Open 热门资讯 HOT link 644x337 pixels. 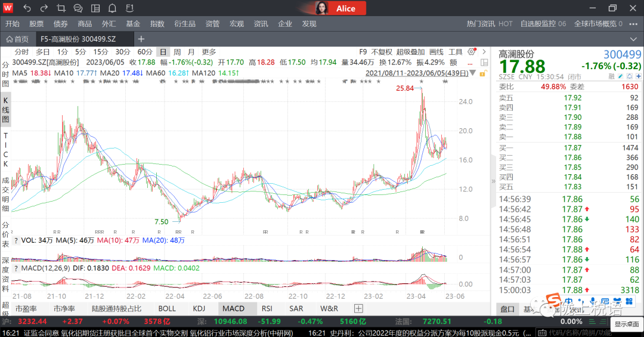pos(490,24)
